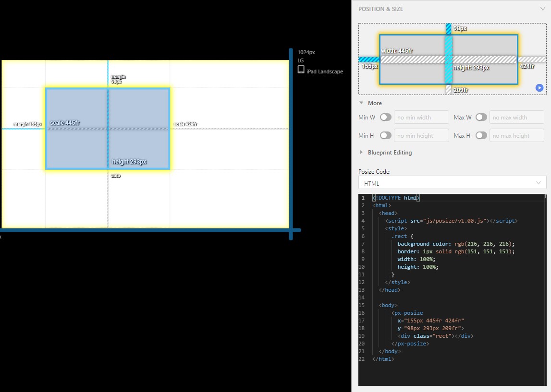This screenshot has width=551, height=392.
Task: Click the width: 445fr label in diagram
Action: point(397,51)
